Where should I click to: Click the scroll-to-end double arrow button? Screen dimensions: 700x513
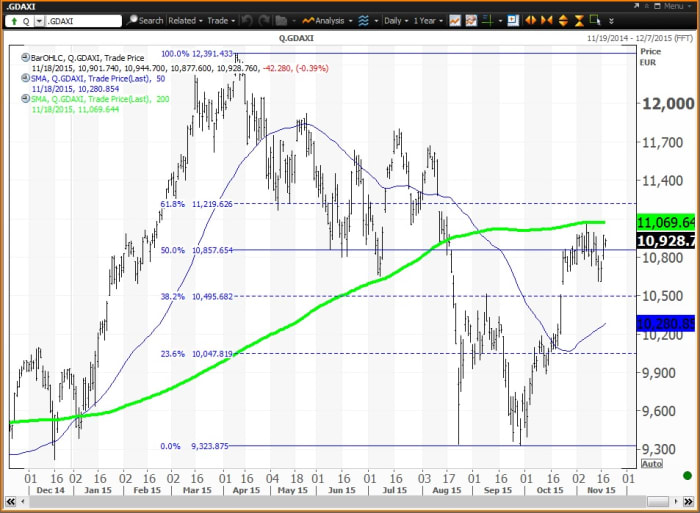tap(688, 501)
